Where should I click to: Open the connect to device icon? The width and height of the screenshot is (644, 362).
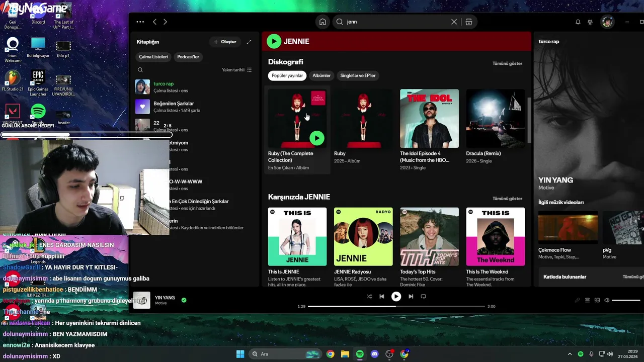[x=597, y=300]
